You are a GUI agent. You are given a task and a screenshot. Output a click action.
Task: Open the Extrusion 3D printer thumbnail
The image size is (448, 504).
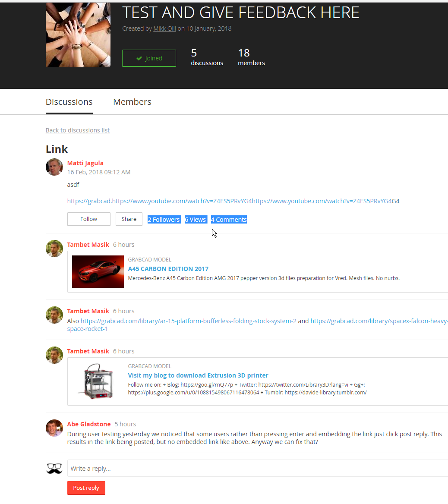pyautogui.click(x=98, y=381)
